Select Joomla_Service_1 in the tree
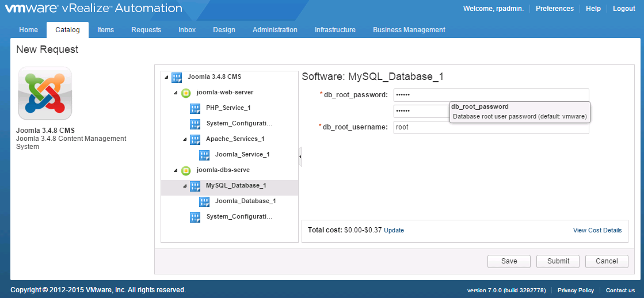Screen dimensions: 644x298 point(242,155)
